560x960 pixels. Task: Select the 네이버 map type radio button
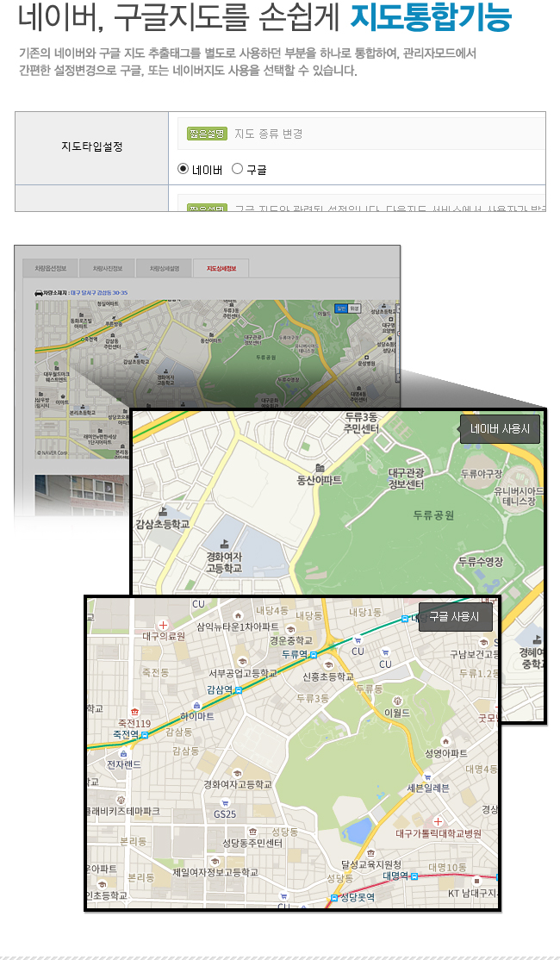pyautogui.click(x=183, y=169)
